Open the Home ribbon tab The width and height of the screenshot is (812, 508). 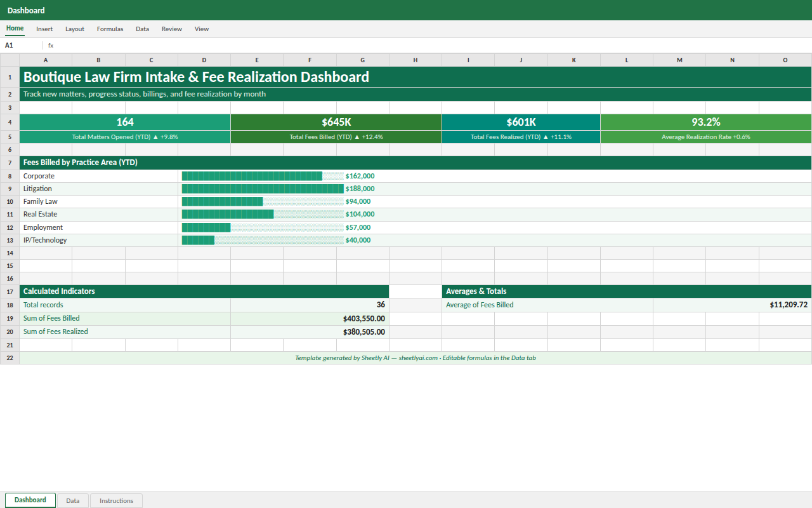(x=15, y=29)
